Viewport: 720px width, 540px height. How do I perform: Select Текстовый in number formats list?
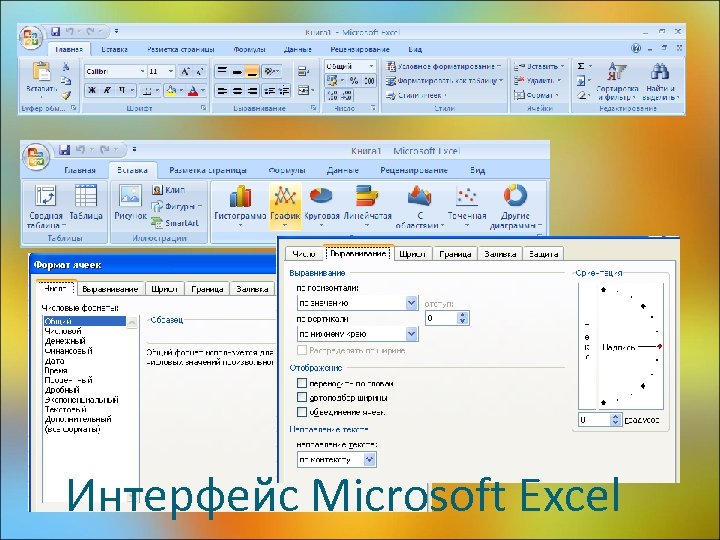[x=65, y=409]
